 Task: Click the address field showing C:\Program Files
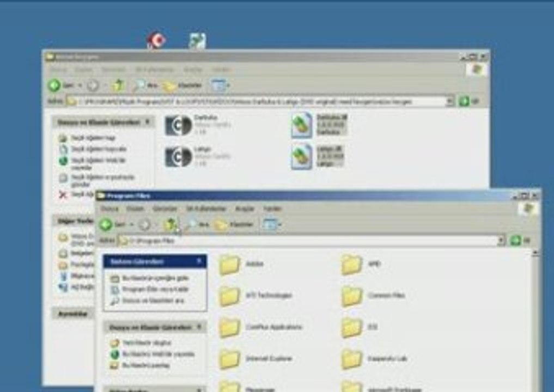click(307, 241)
